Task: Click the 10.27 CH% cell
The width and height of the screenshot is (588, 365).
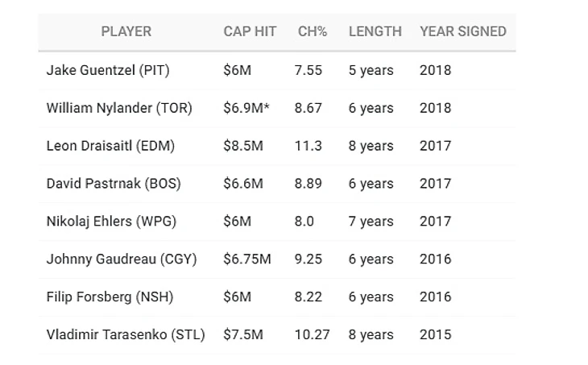Action: click(x=313, y=335)
